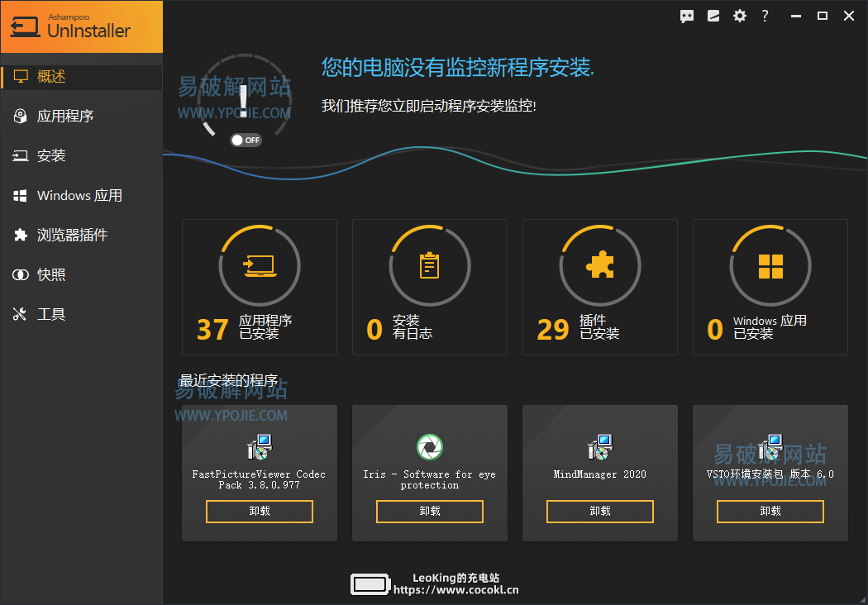The image size is (868, 605).
Task: Click the Windows 应用 已安装 label
Action: (770, 327)
